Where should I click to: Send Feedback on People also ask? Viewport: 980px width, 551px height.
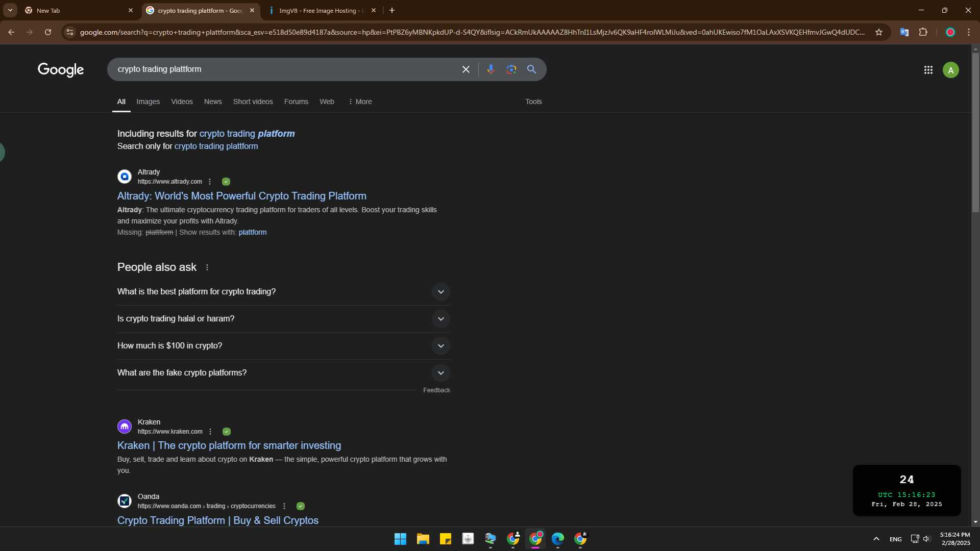[x=436, y=390]
